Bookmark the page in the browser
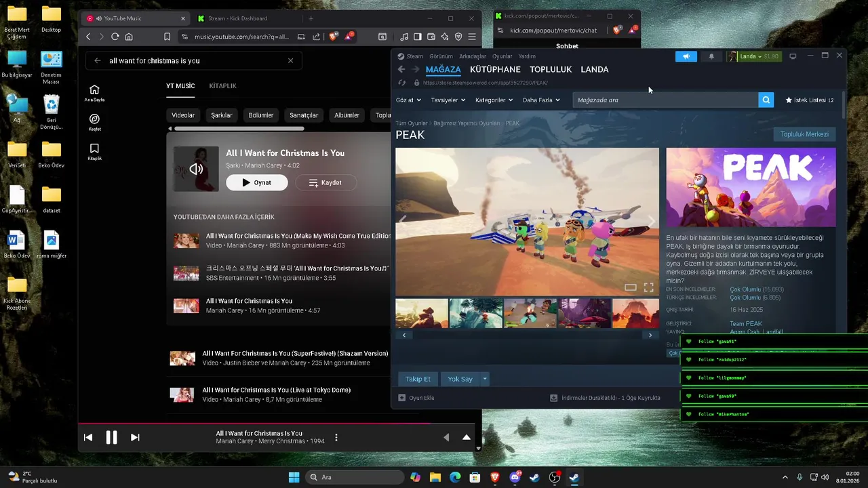This screenshot has height=488, width=868. click(167, 37)
